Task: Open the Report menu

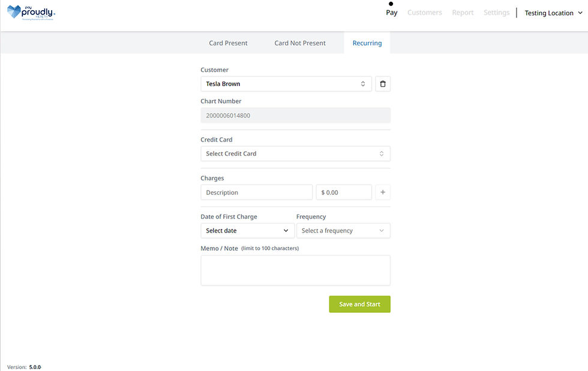Action: [x=463, y=13]
